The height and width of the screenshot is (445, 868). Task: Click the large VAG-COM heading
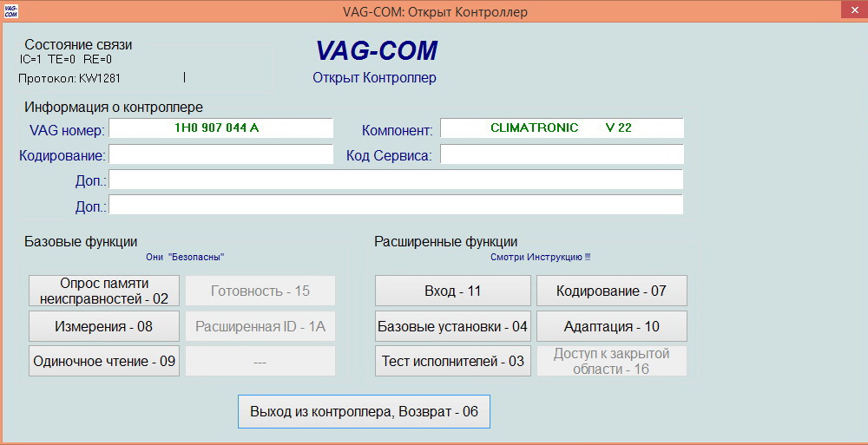coord(377,50)
